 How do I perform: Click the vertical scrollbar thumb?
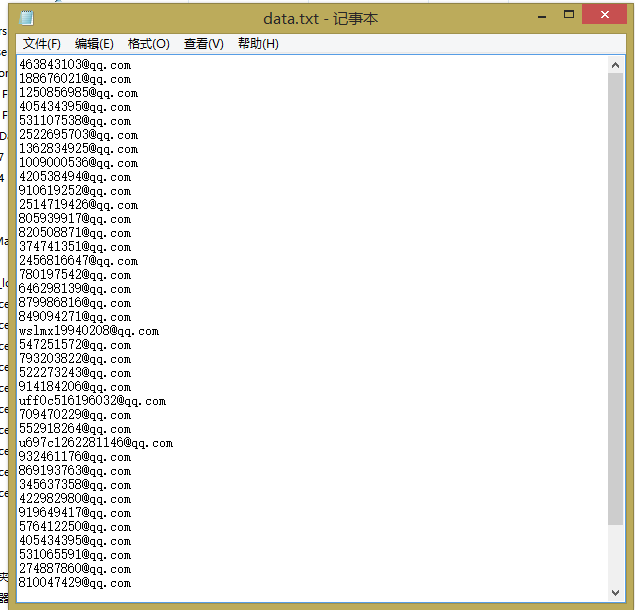tap(616, 299)
